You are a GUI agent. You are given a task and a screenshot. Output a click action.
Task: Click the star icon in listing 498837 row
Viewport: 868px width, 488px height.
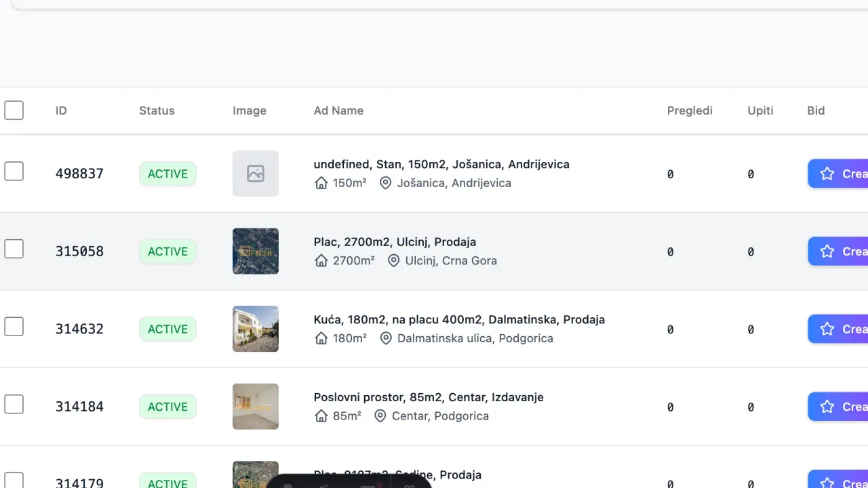coord(827,174)
